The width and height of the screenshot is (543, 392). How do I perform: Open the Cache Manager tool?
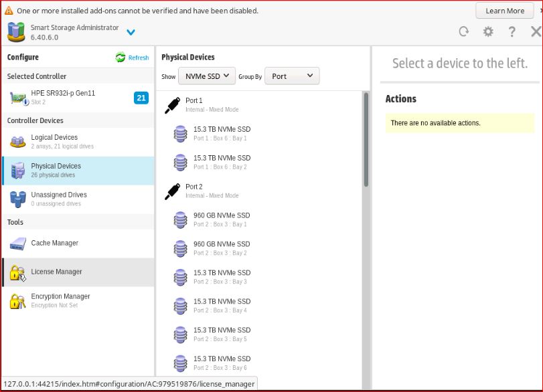click(54, 243)
